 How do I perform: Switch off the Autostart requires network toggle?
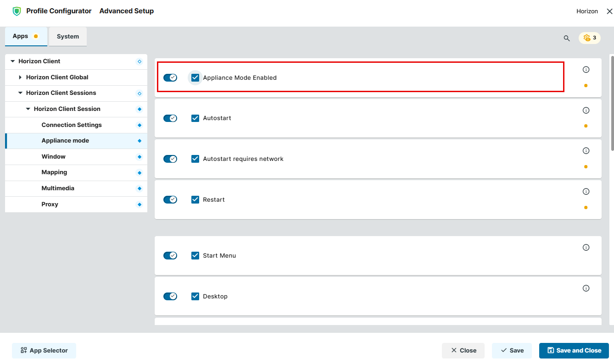(170, 159)
